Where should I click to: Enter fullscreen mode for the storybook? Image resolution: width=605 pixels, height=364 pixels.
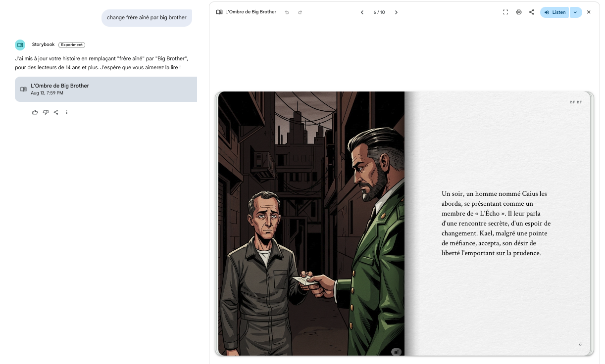tap(505, 12)
